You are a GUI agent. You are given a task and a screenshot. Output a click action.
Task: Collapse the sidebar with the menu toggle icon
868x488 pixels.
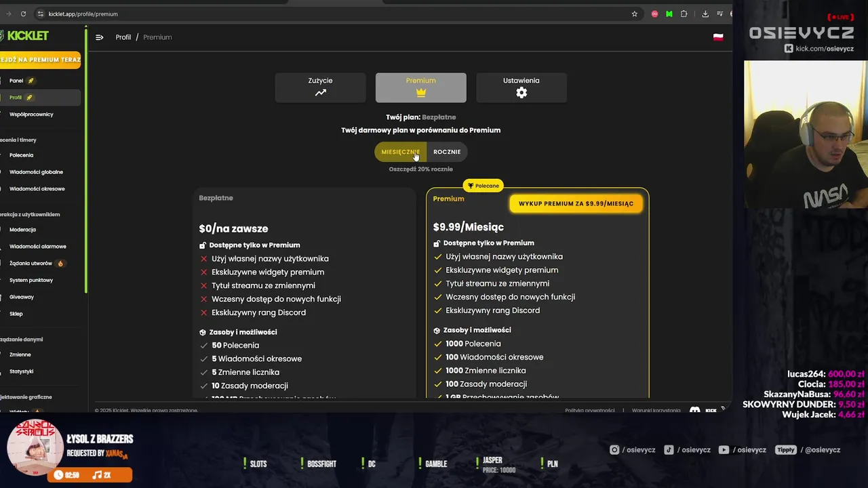100,37
